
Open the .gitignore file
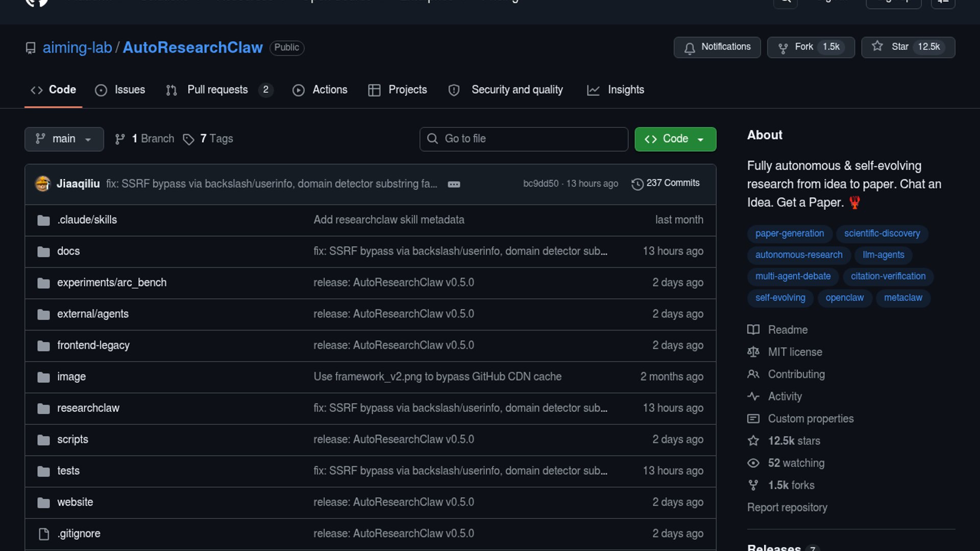pos(79,534)
